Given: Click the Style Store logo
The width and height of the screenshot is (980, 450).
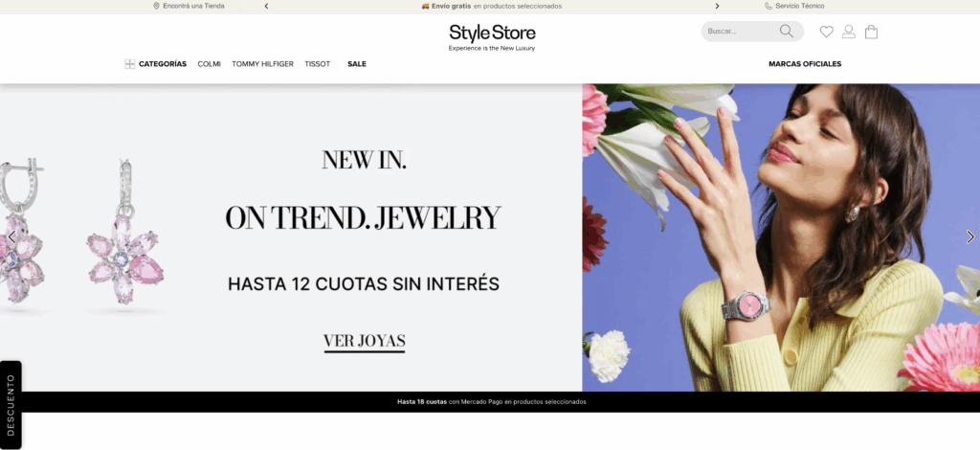Looking at the screenshot, I should (492, 37).
